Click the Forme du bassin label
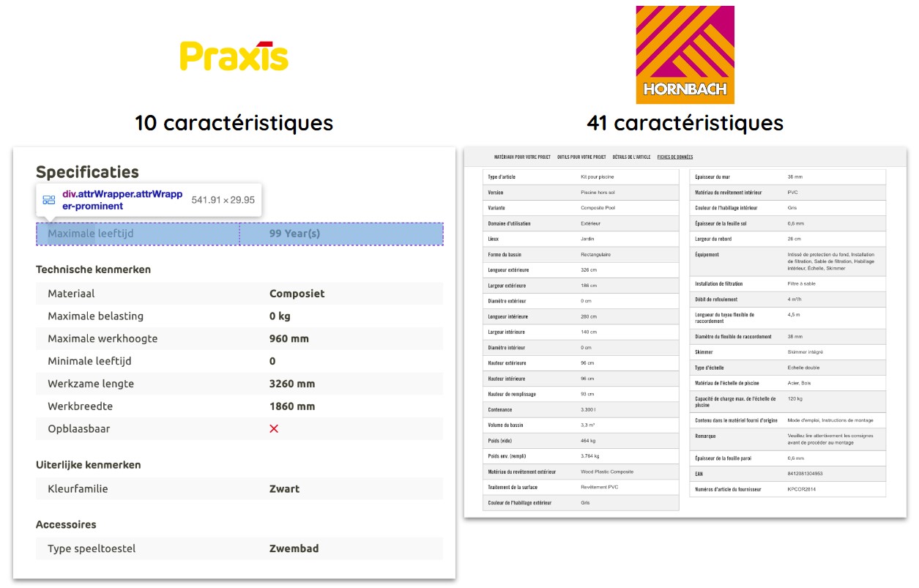Screen dimensions: 919x588 click(505, 255)
